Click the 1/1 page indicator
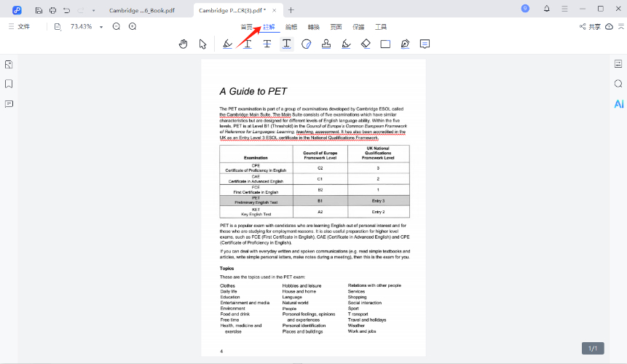 593,349
